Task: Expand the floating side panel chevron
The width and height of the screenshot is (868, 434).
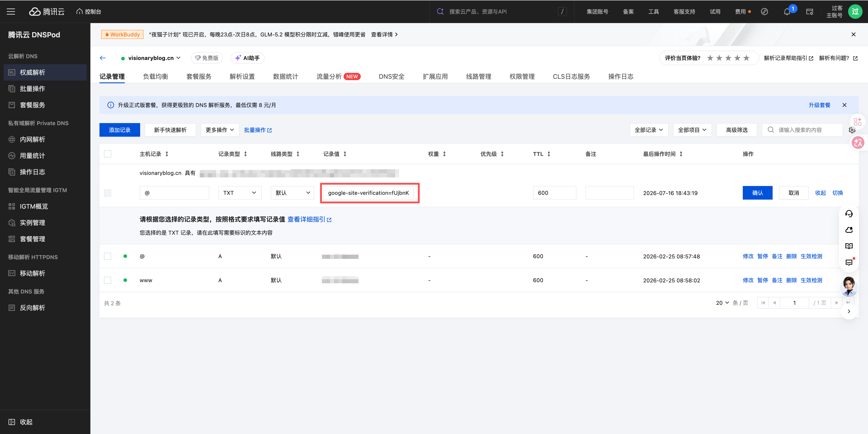Action: coord(849,311)
